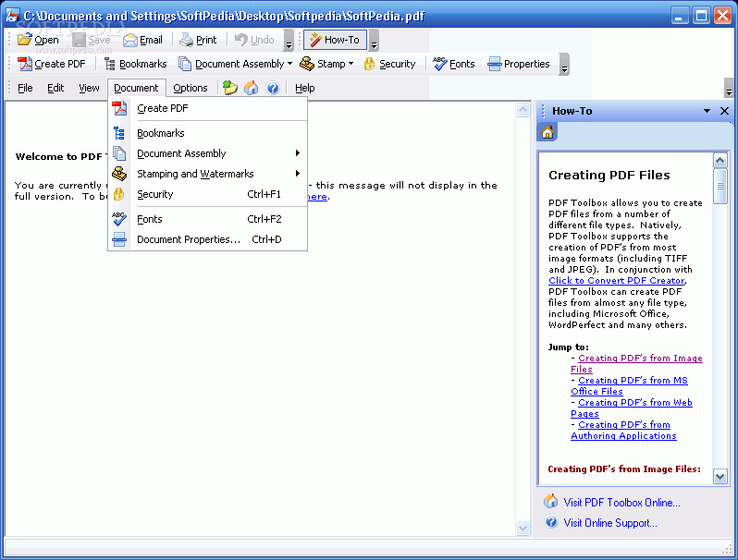
Task: Choose Security in the Document menu
Action: [x=208, y=194]
